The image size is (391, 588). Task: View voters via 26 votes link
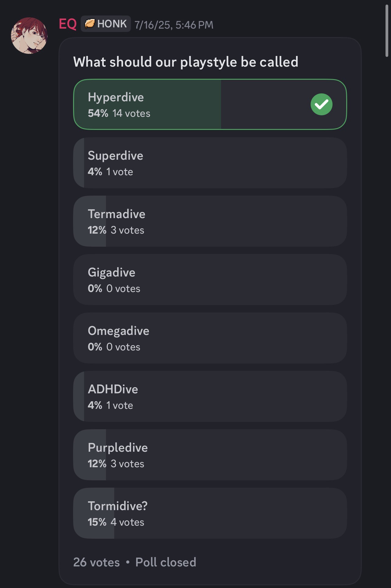96,562
